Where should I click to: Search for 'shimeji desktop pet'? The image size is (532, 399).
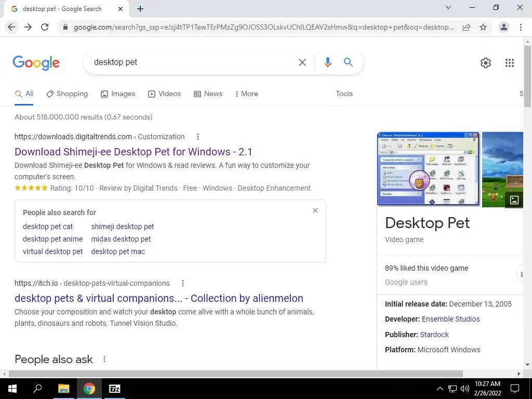click(123, 227)
